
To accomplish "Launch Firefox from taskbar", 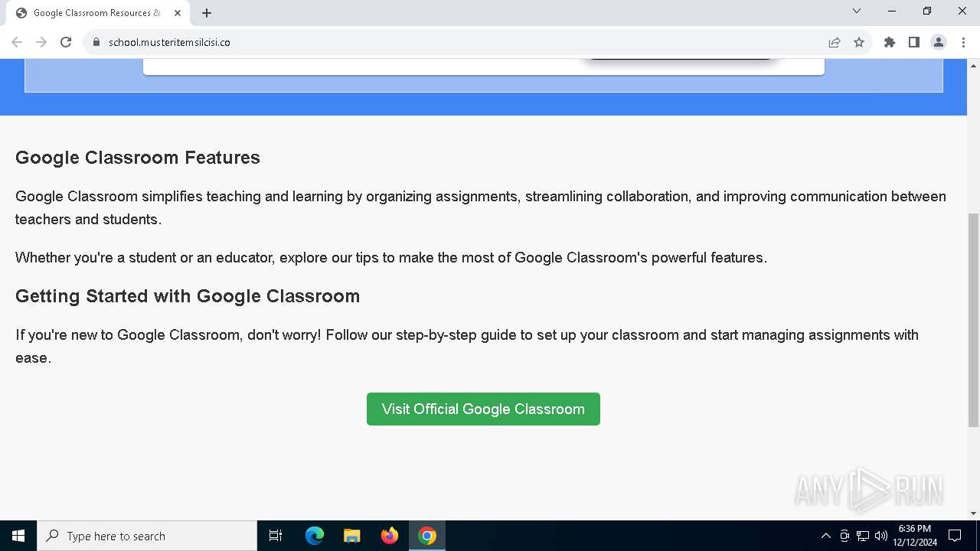I will (x=390, y=536).
